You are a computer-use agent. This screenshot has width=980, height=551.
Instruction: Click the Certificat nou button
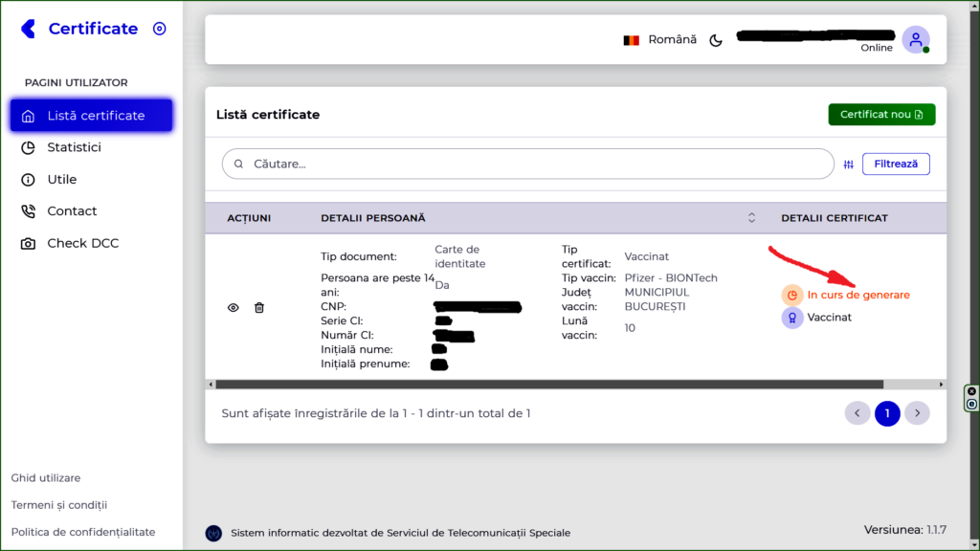click(x=880, y=115)
